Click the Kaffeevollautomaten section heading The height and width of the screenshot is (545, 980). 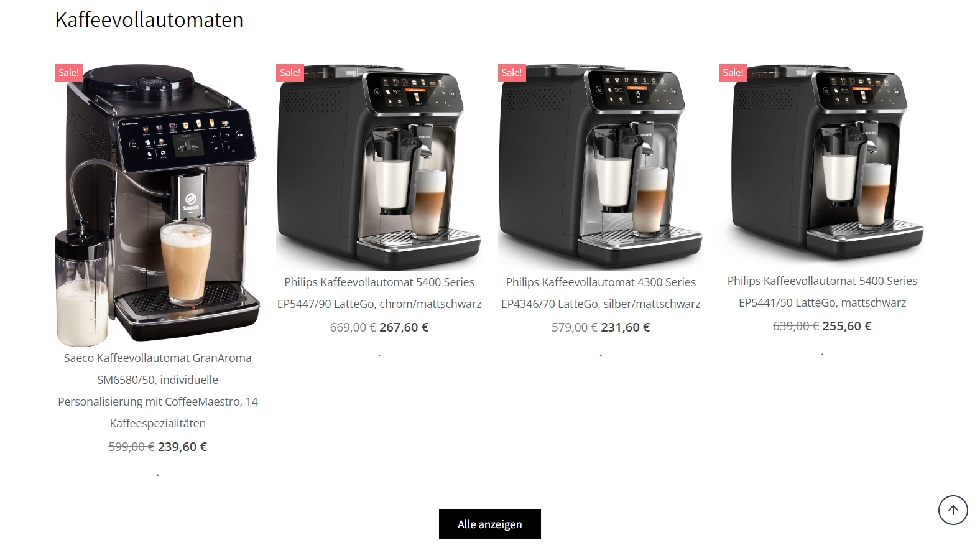coord(149,20)
